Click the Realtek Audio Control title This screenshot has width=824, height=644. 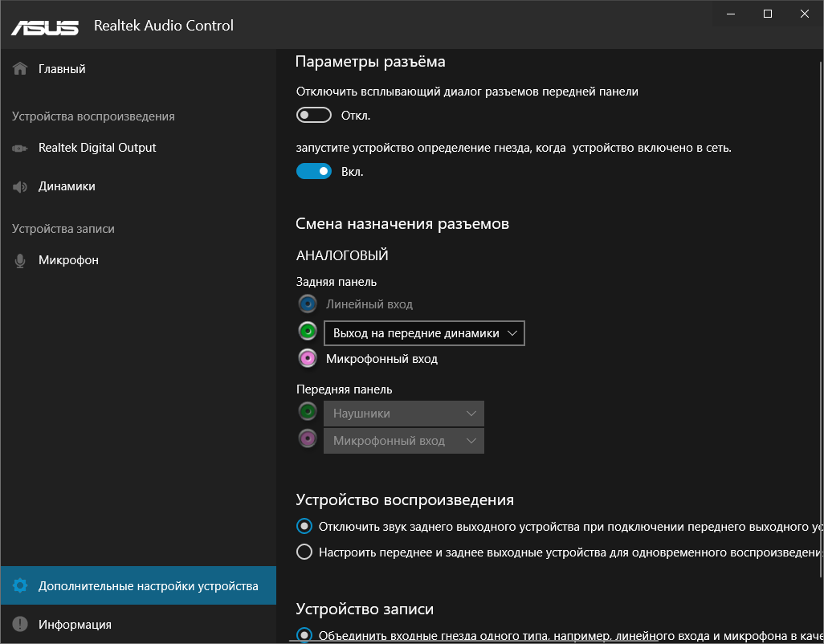163,26
